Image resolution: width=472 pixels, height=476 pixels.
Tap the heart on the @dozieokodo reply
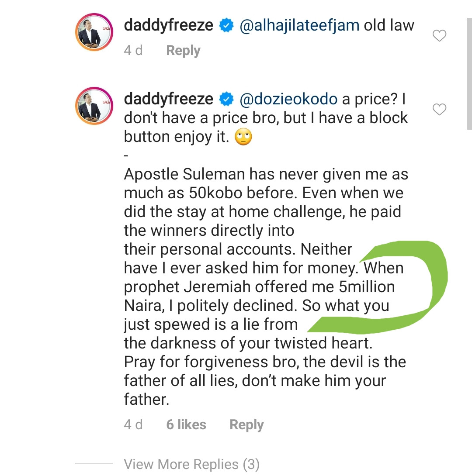439,110
